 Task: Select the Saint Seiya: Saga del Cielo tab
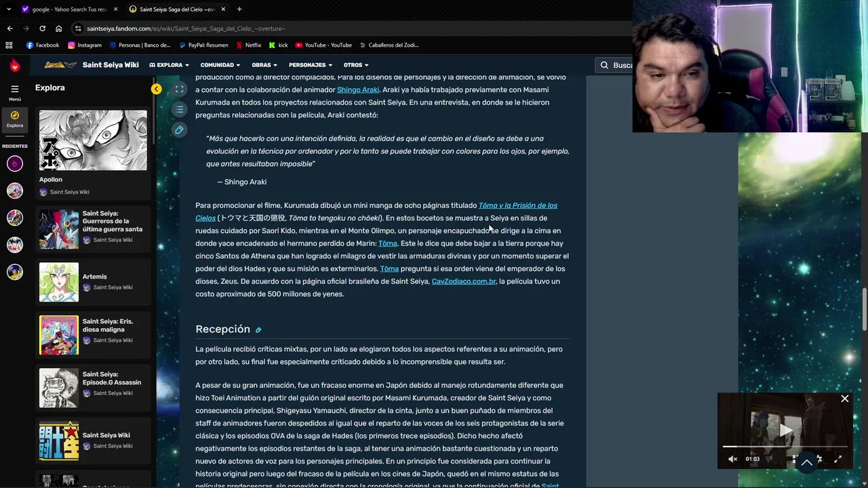coord(178,9)
